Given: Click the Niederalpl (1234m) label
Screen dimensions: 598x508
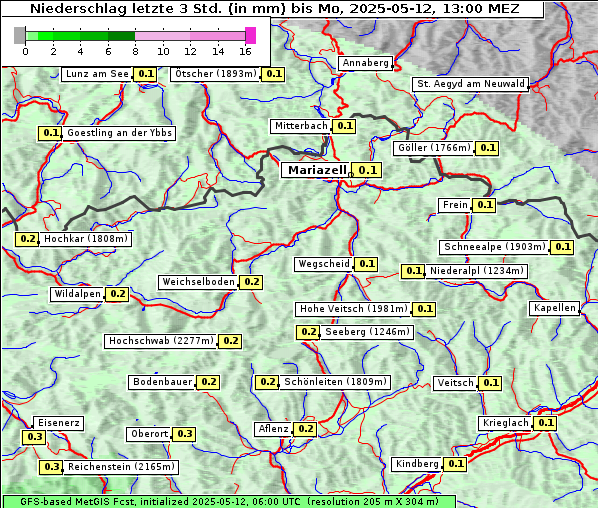Looking at the screenshot, I should [x=476, y=271].
